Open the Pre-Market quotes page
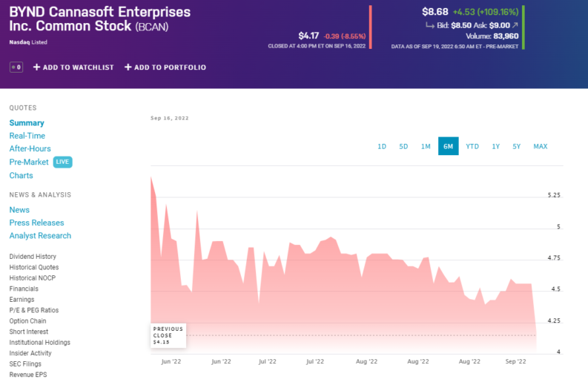The height and width of the screenshot is (385, 588). [x=29, y=162]
